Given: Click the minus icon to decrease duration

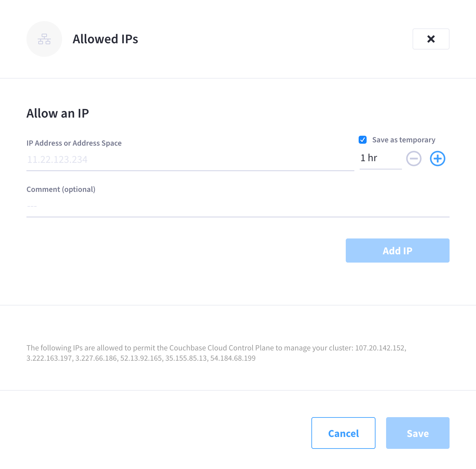Looking at the screenshot, I should pyautogui.click(x=414, y=159).
